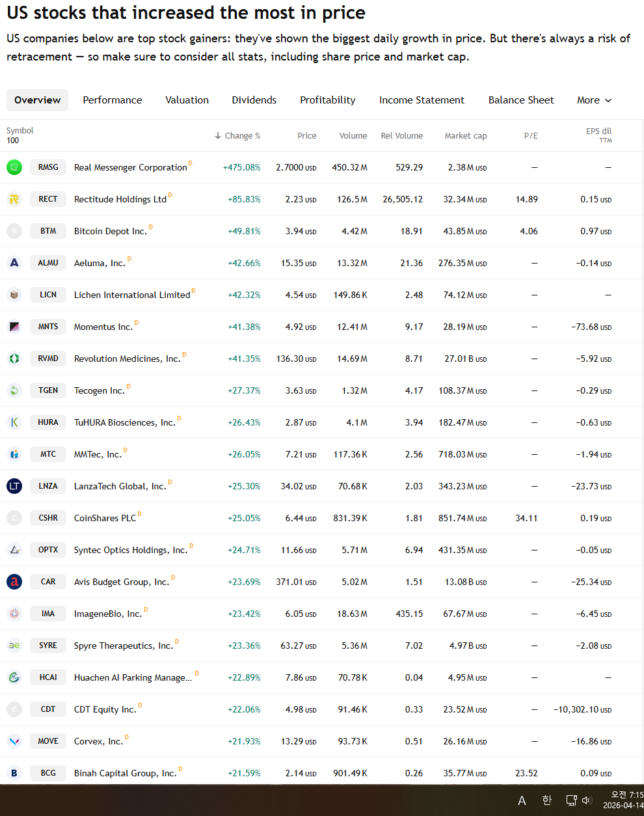Open the RMSG ticker link
Image resolution: width=644 pixels, height=816 pixels.
pyautogui.click(x=48, y=167)
